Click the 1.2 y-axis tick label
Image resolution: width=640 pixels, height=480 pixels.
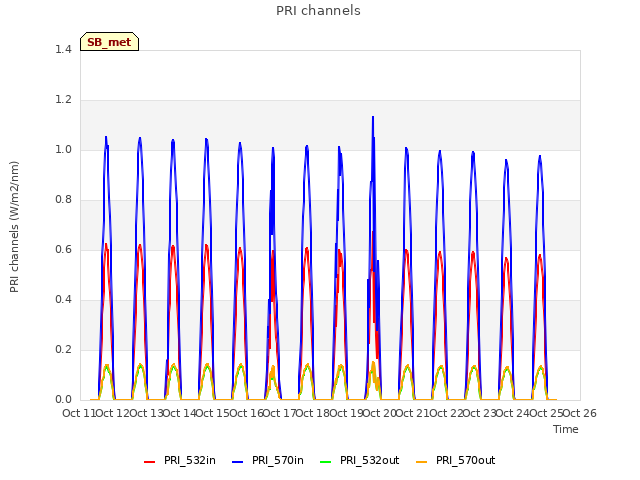click(x=63, y=100)
